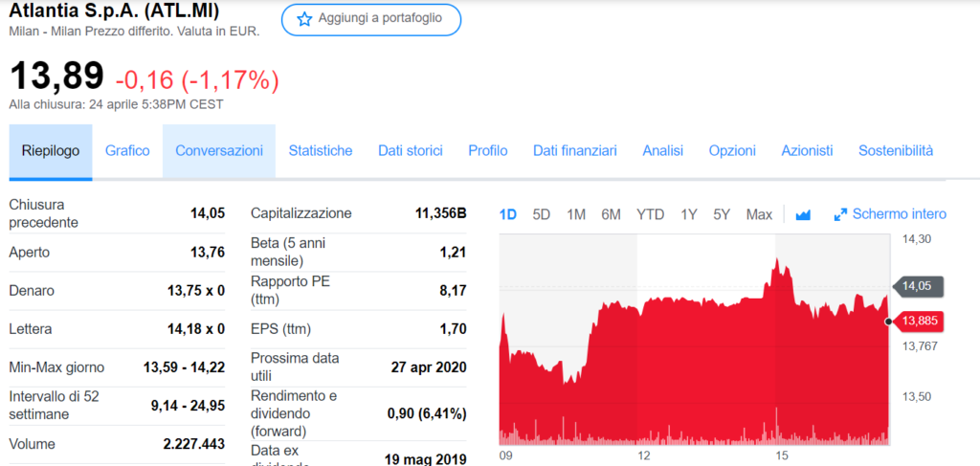Click the current price dot on the chart
This screenshot has height=466, width=980.
(888, 322)
